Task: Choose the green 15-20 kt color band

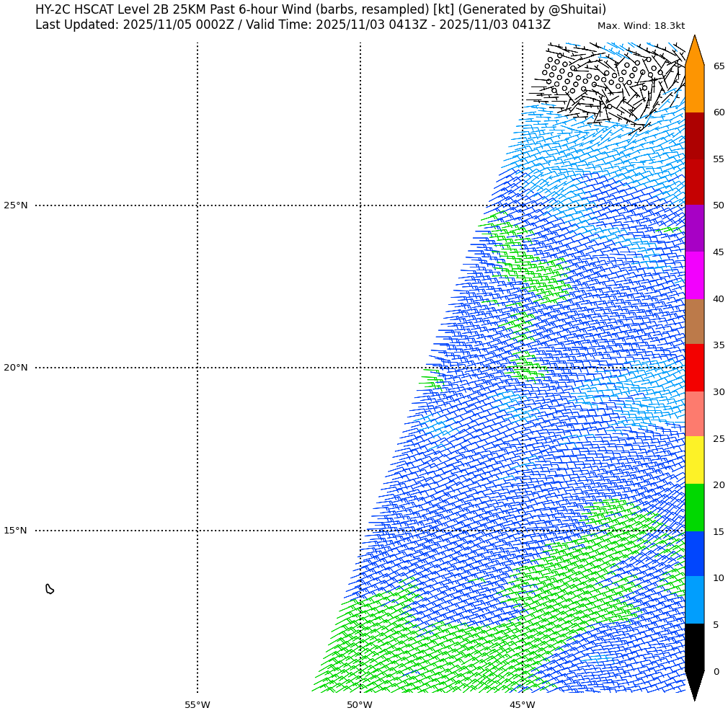Action: pyautogui.click(x=694, y=508)
